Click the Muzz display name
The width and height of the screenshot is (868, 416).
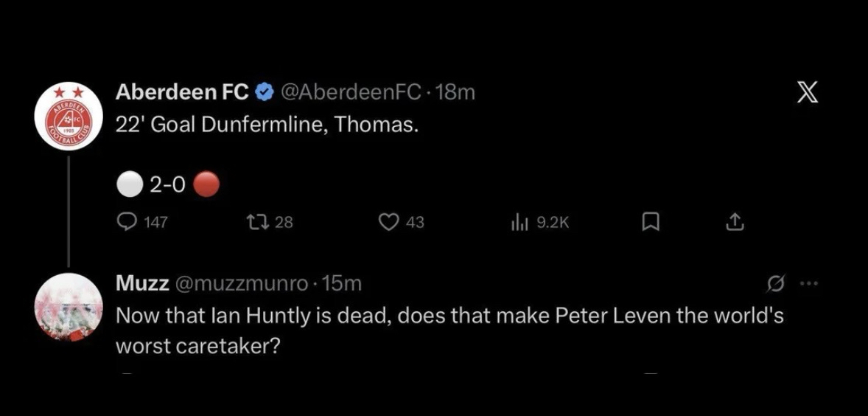[x=142, y=282]
